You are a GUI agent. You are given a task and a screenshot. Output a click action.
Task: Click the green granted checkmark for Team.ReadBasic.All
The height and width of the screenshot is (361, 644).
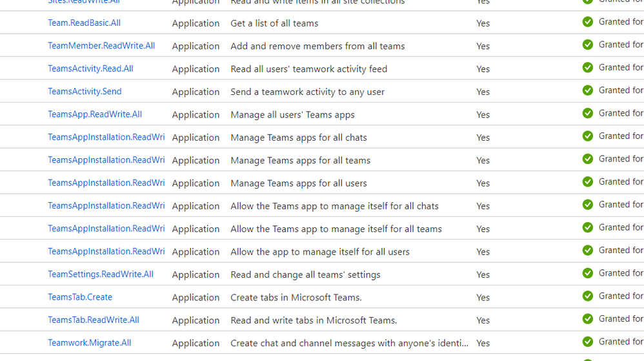587,22
